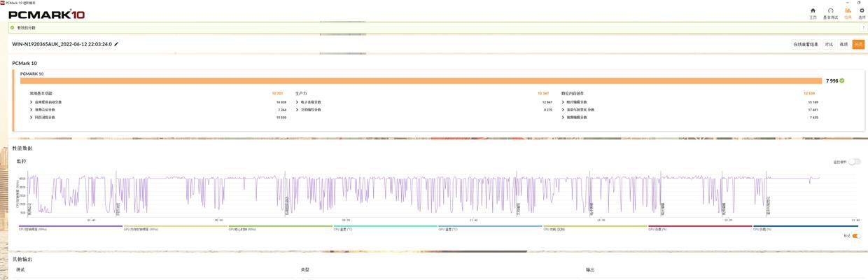Viewport: 868px width, 280px height.
Task: Select CPU power (watts) legend
Action: point(595,228)
